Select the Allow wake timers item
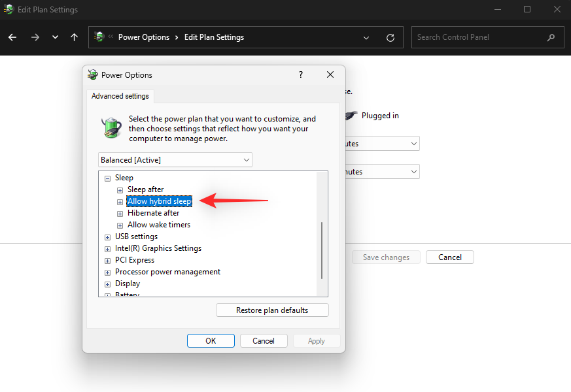The image size is (571, 392). point(159,225)
